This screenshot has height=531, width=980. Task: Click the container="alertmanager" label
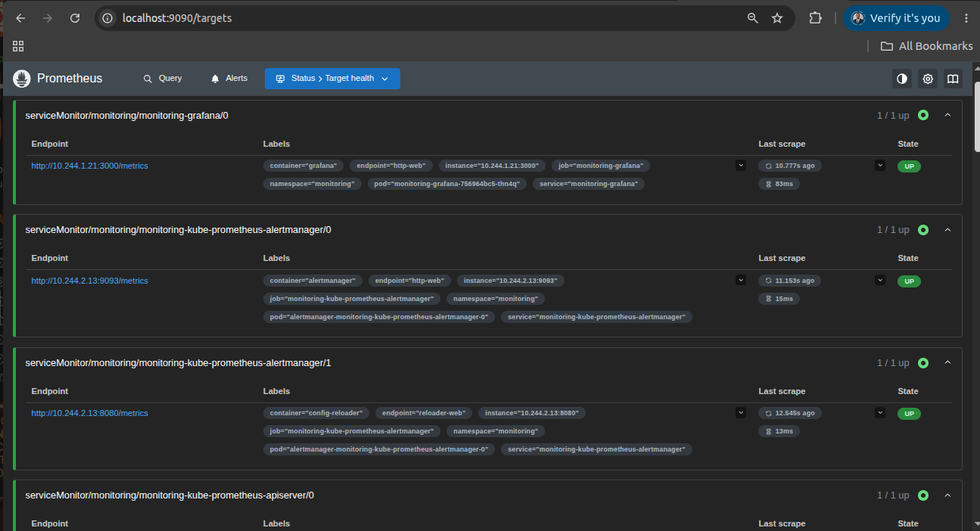coord(313,281)
